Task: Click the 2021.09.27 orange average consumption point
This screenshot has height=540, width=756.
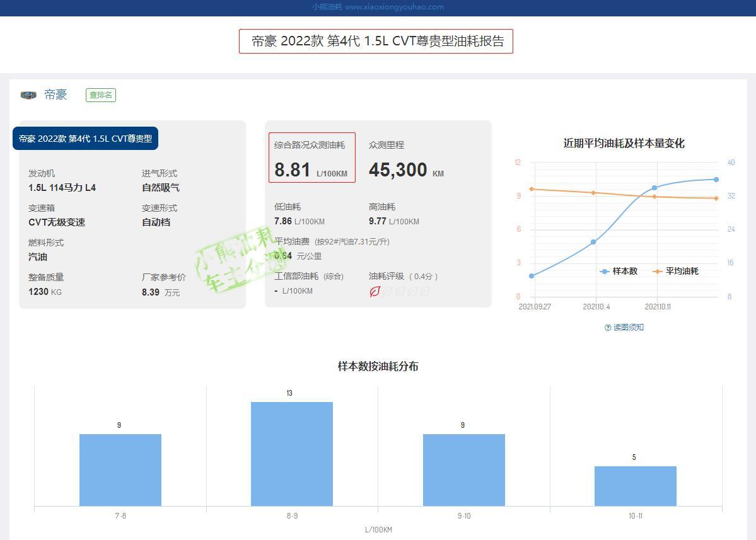Action: tap(532, 189)
